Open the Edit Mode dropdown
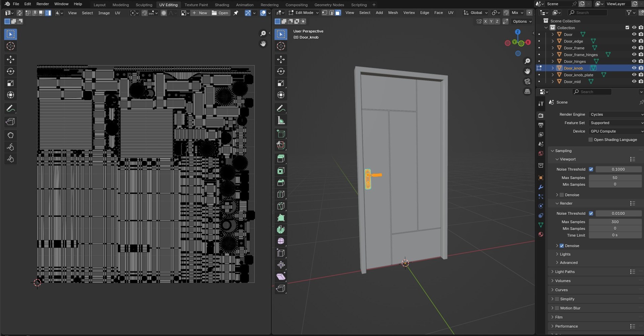The image size is (644, 336). pyautogui.click(x=304, y=13)
